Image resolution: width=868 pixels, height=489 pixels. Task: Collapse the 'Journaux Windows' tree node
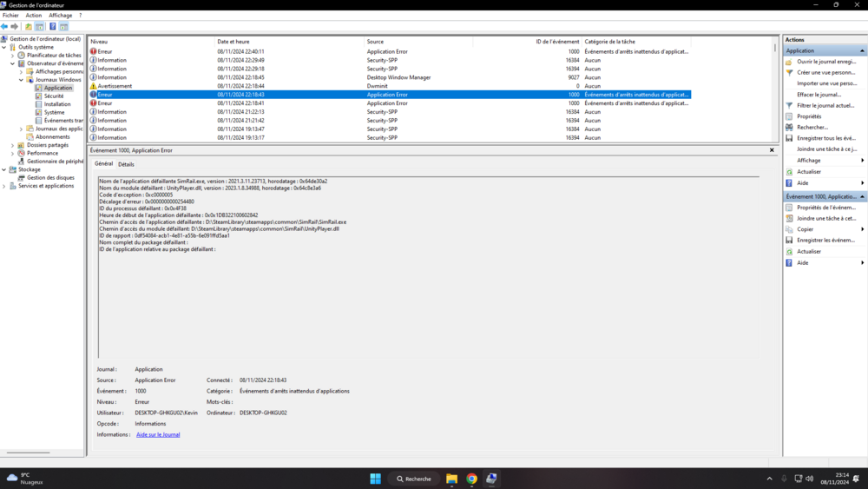[x=21, y=80]
